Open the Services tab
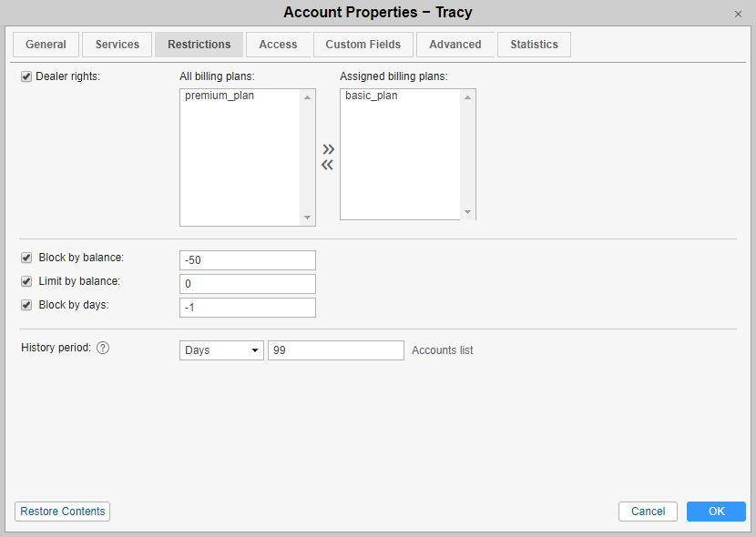Image resolution: width=756 pixels, height=537 pixels. [x=117, y=45]
